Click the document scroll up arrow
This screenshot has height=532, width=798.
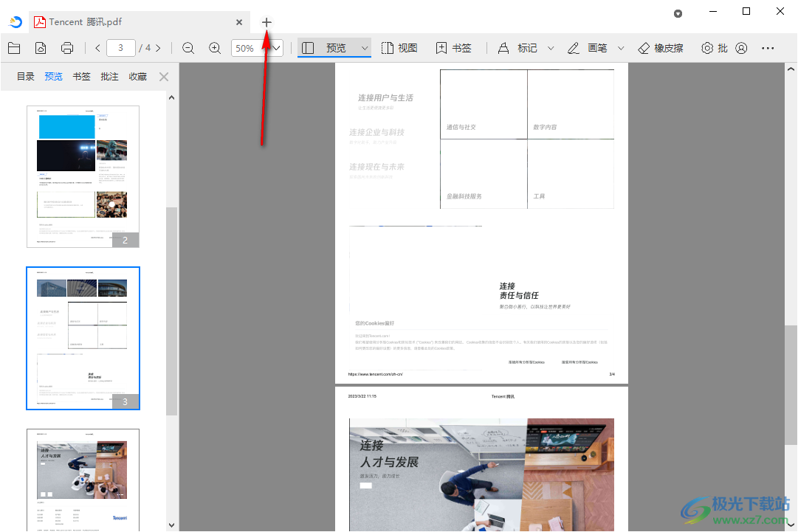(791, 69)
